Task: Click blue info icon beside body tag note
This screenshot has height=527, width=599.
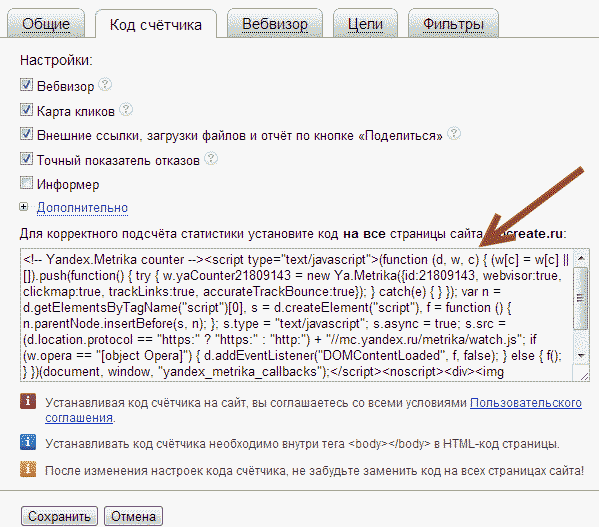Action: (x=28, y=442)
